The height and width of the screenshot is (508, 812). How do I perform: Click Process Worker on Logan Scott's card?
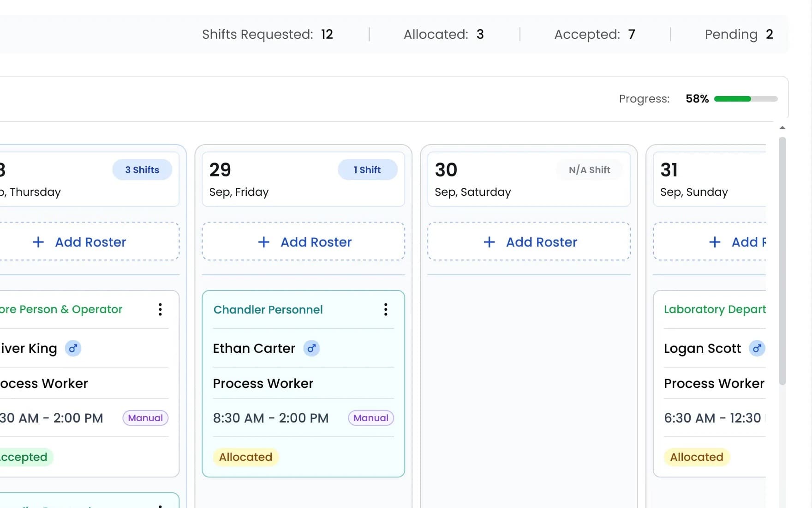coord(714,383)
